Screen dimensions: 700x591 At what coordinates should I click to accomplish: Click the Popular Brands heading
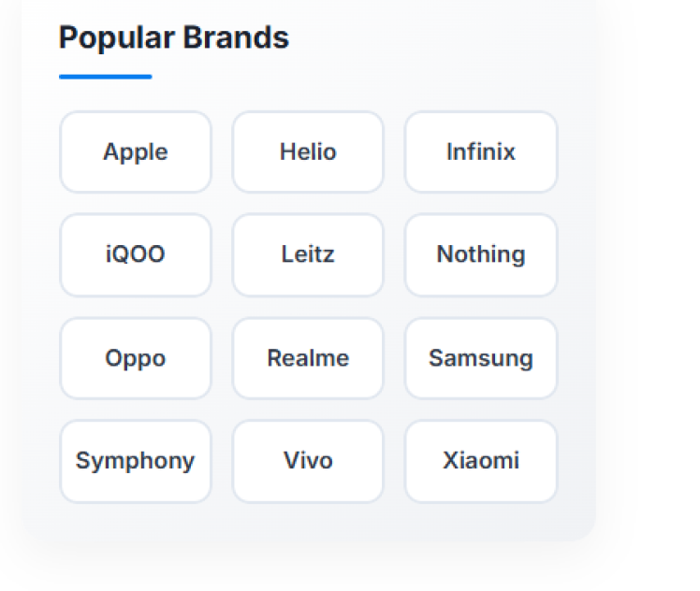coord(174,38)
